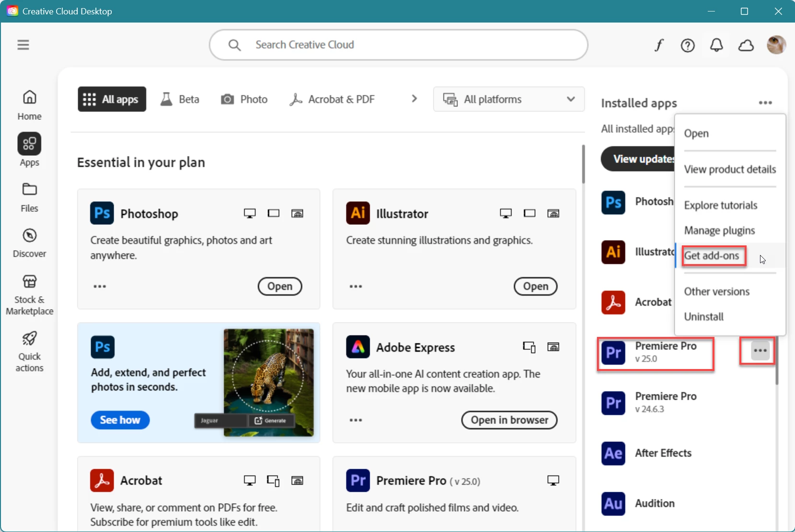Choose Other versions menu item

(730, 291)
